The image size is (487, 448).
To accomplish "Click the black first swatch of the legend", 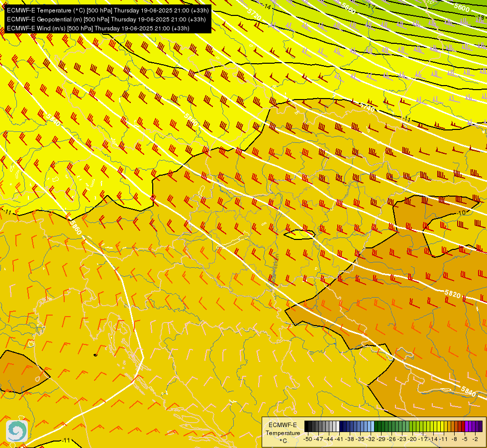I will coord(306,426).
